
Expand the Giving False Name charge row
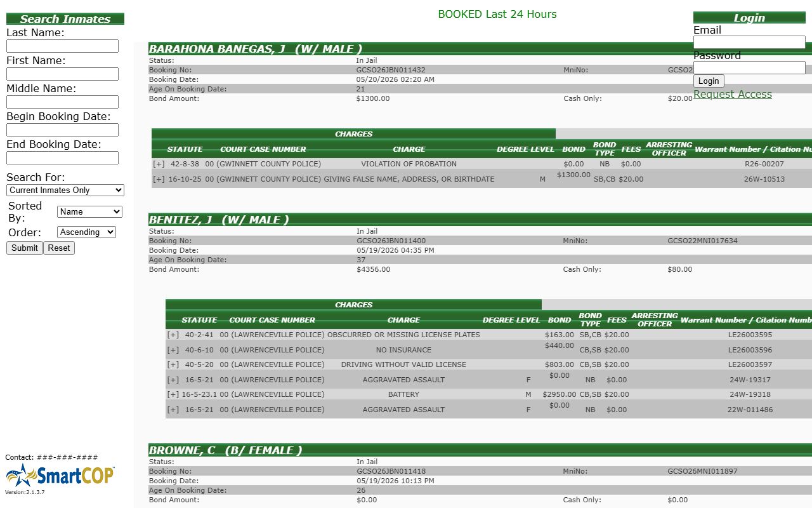(x=159, y=179)
